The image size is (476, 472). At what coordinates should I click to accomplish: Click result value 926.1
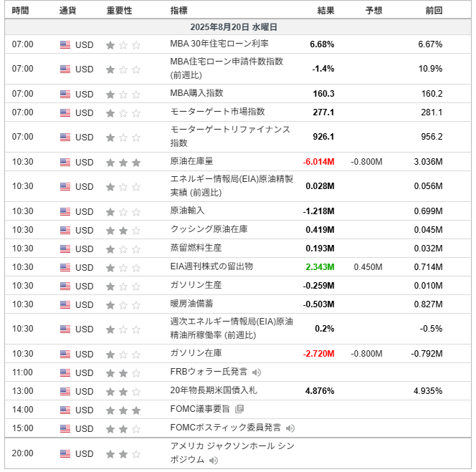pos(323,137)
